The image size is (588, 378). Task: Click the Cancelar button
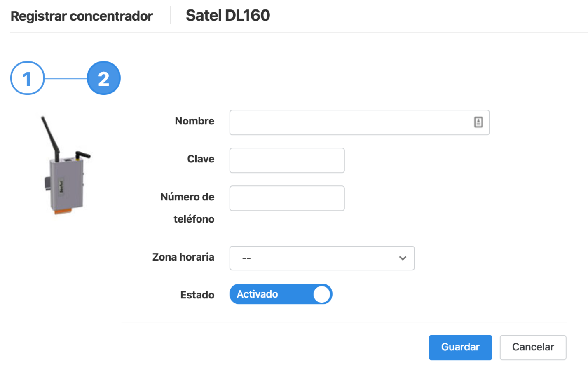pos(533,347)
